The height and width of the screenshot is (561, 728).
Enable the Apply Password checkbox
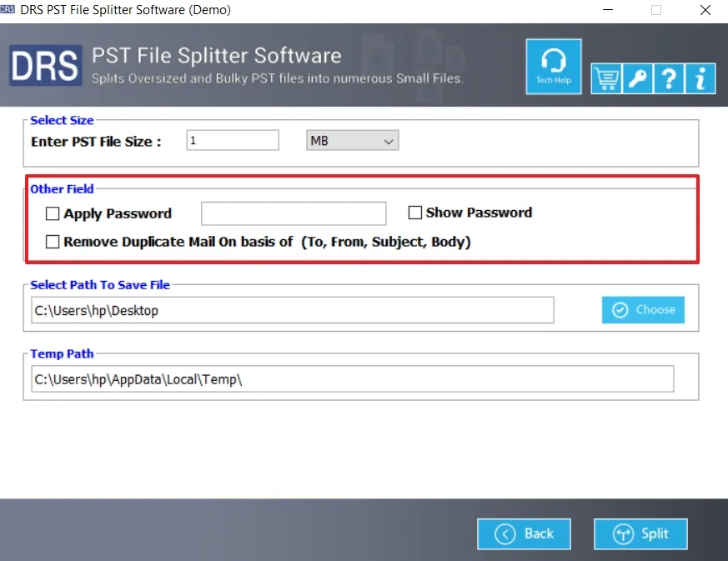tap(53, 214)
